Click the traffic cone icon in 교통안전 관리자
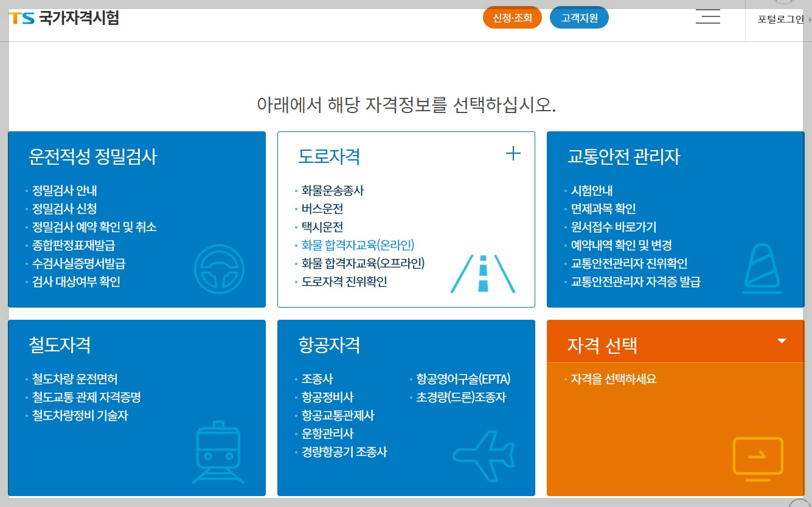The image size is (812, 507). coord(763,269)
